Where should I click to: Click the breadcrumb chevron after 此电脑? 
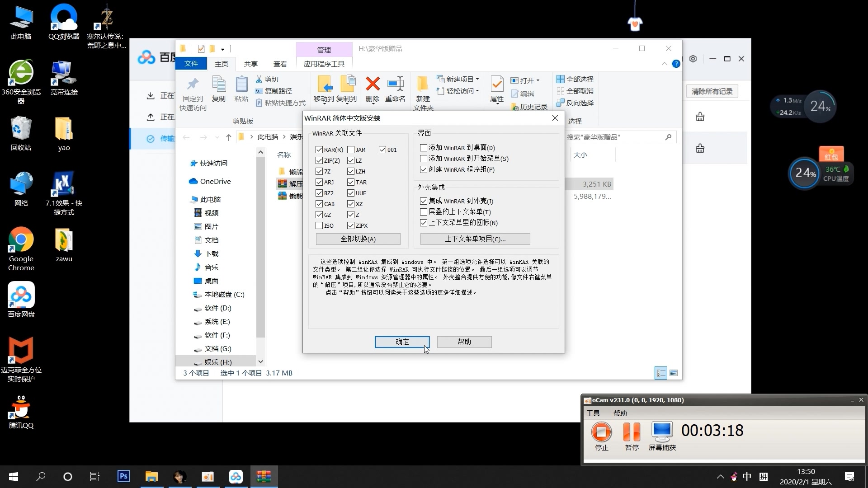click(x=284, y=137)
